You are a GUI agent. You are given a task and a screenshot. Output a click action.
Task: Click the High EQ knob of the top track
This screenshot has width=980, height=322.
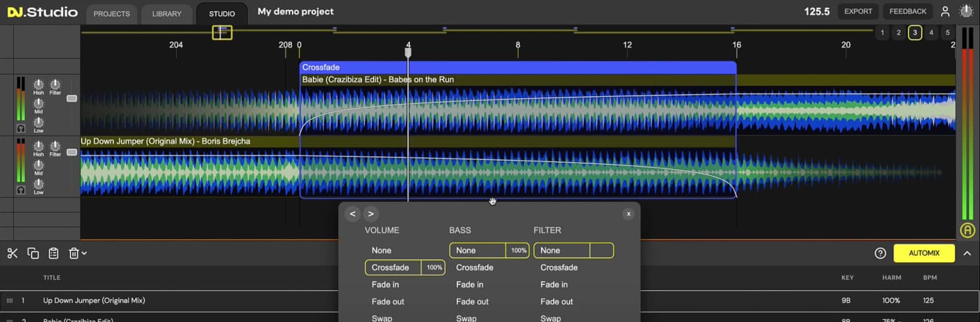38,84
